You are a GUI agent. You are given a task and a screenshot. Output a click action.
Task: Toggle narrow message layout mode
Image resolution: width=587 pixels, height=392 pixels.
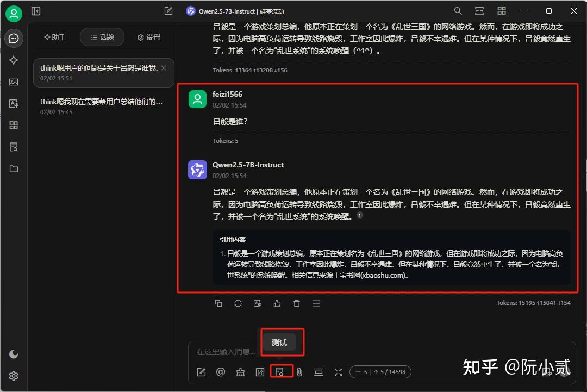(x=479, y=11)
